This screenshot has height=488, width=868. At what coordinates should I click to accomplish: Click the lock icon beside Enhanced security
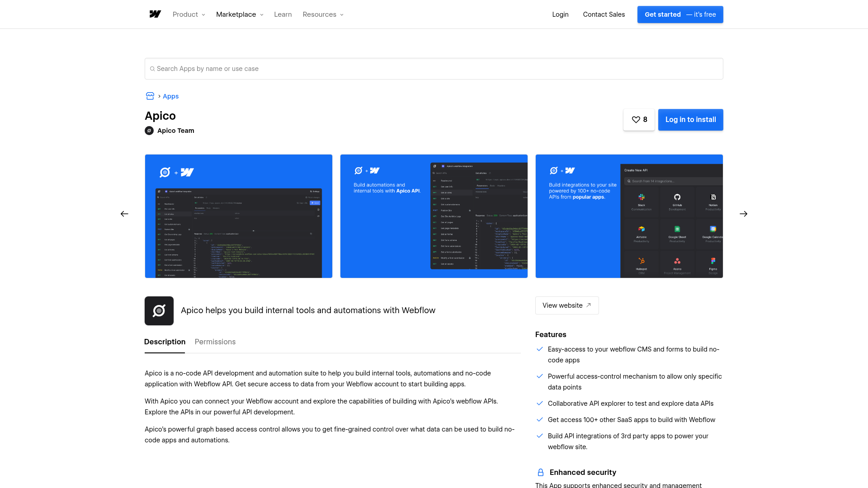pos(541,472)
